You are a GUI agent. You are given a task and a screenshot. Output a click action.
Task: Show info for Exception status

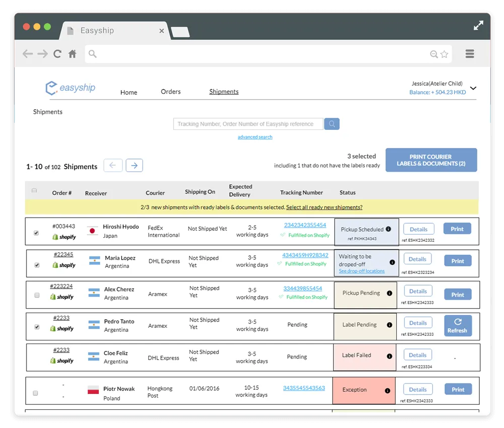[x=388, y=391]
